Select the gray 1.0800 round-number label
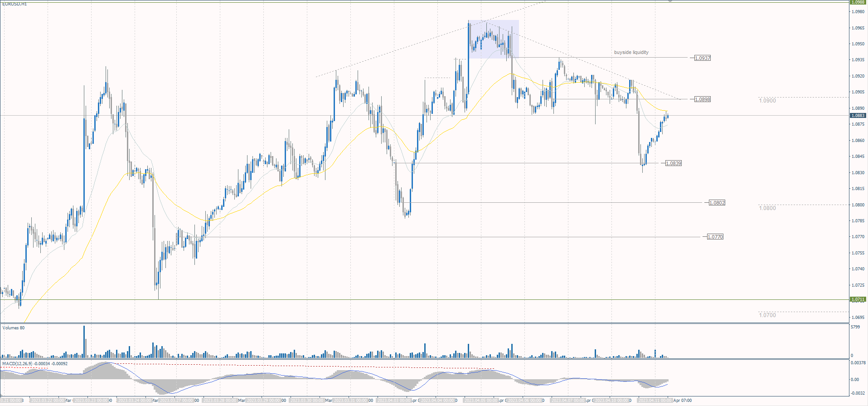The image size is (868, 406). coord(767,208)
